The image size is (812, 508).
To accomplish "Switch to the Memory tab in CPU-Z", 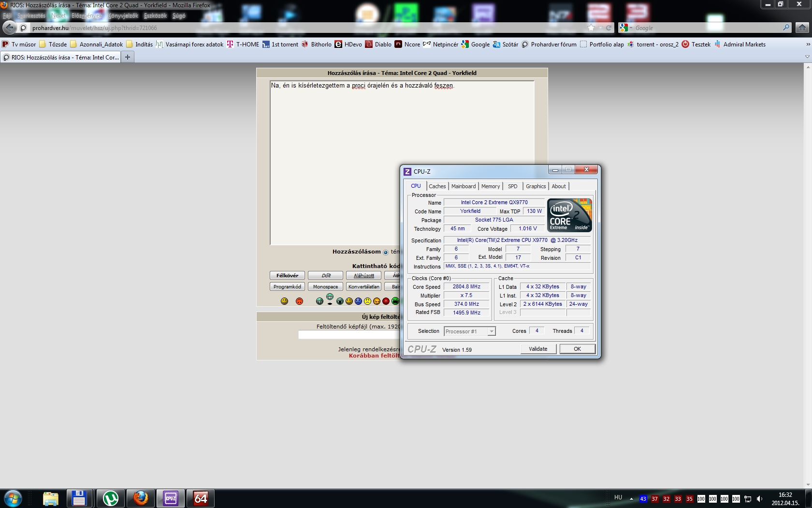I will point(491,186).
